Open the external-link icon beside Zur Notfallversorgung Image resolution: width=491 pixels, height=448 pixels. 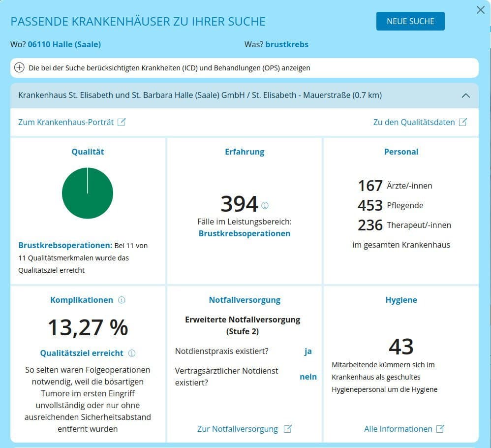coord(288,429)
